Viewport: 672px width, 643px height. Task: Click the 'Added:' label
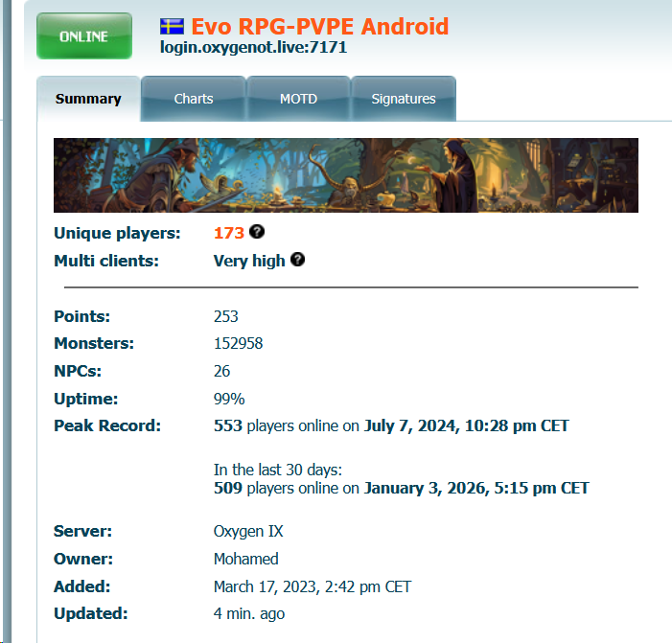81,586
